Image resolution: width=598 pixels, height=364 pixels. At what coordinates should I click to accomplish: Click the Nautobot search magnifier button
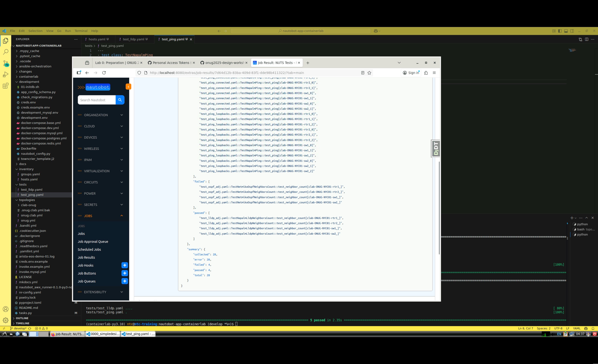pyautogui.click(x=120, y=100)
